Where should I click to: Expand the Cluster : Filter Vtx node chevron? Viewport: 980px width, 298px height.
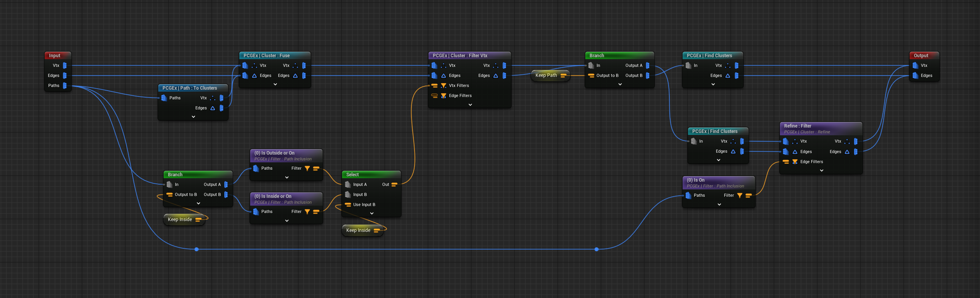point(470,105)
